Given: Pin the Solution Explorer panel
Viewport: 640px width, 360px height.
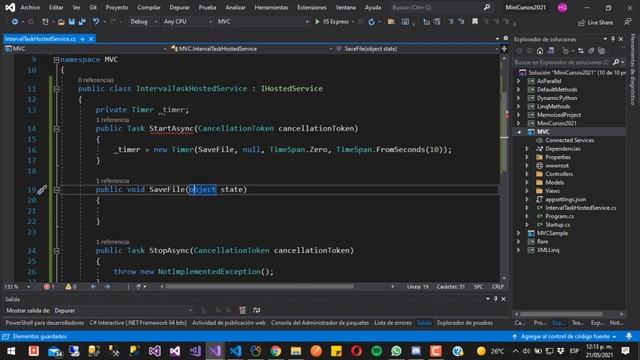Looking at the screenshot, I should click(x=613, y=39).
